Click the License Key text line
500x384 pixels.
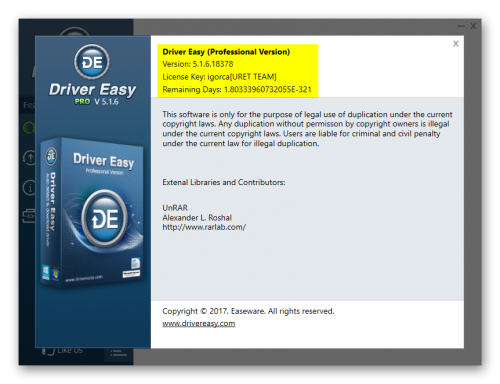[219, 77]
